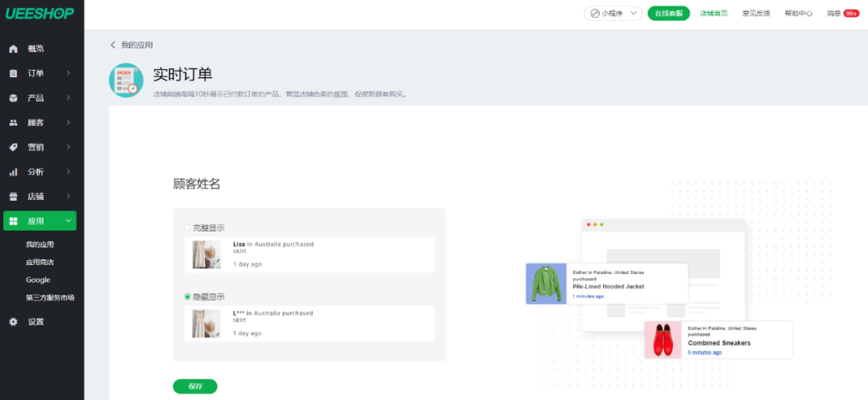Select the 完整显示 radio option

(187, 228)
